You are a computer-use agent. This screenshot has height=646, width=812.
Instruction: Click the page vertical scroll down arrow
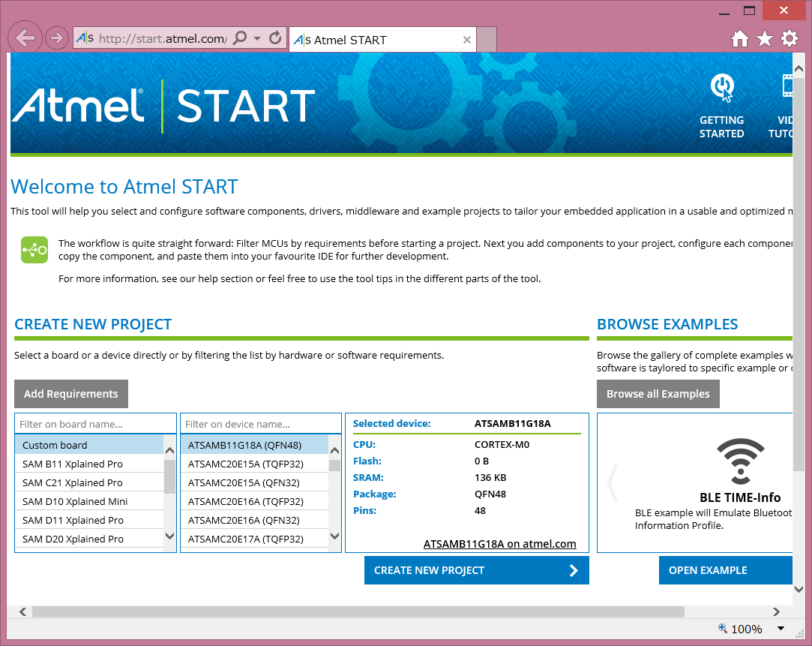799,589
